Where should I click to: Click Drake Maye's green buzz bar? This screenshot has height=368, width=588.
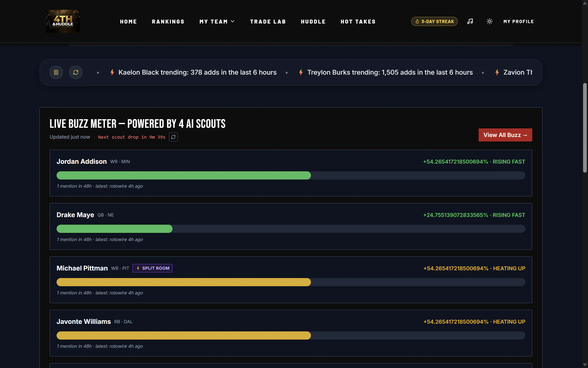point(115,229)
